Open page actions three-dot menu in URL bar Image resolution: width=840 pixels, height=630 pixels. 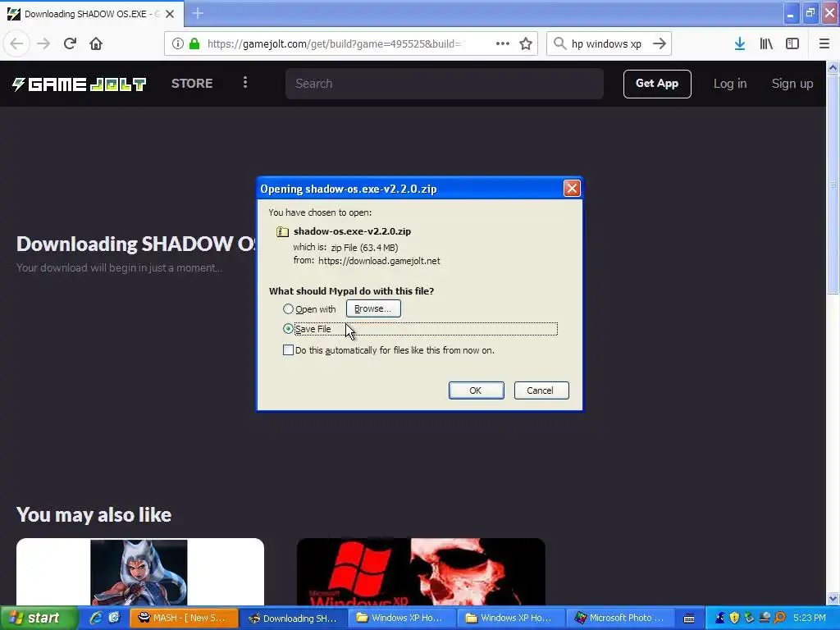pos(503,44)
